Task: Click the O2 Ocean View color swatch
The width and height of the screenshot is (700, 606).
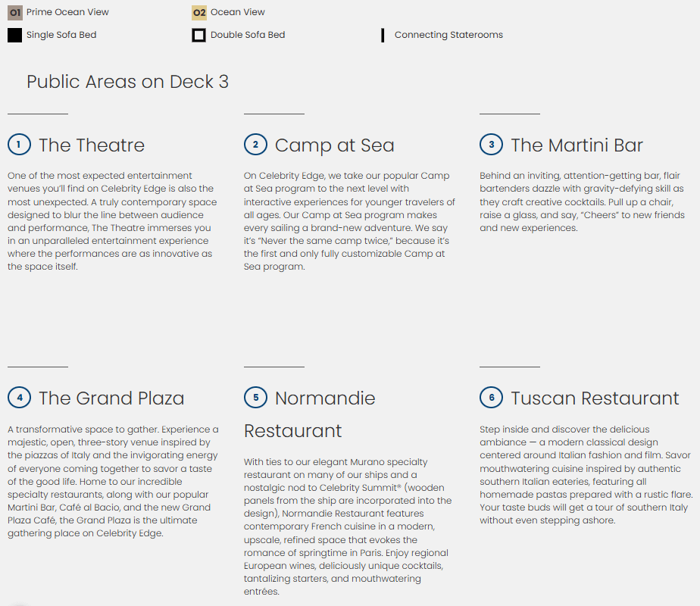Action: click(x=198, y=12)
